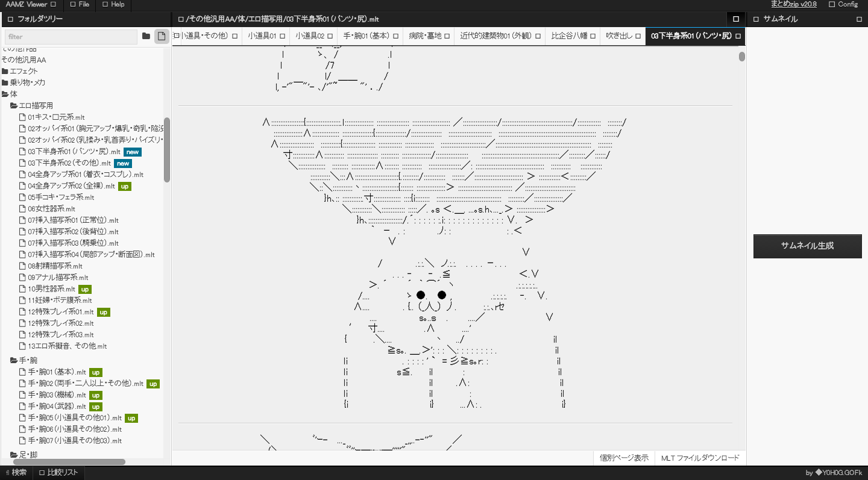
Task: Click the square icon on 小道具01 tab
Action: tap(282, 36)
